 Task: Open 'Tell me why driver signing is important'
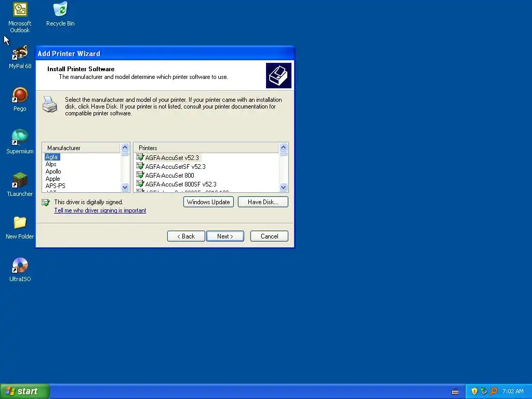[100, 210]
